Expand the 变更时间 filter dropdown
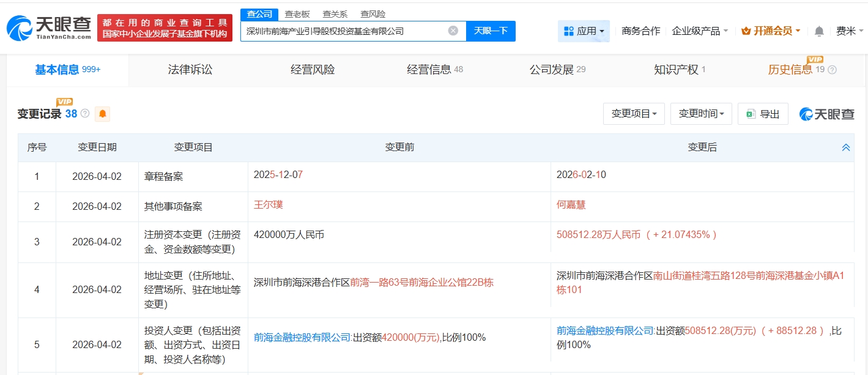The height and width of the screenshot is (375, 868). coord(701,114)
